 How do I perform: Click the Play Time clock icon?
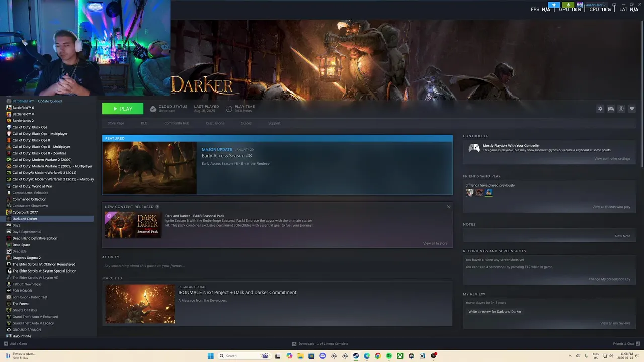click(229, 109)
